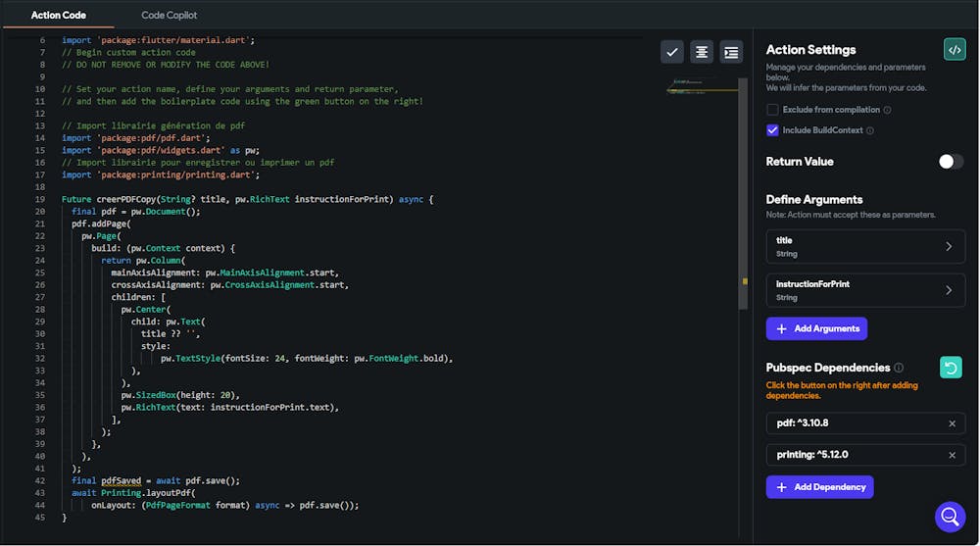Click the indent code icon
Image resolution: width=980 pixels, height=546 pixels.
(x=730, y=52)
